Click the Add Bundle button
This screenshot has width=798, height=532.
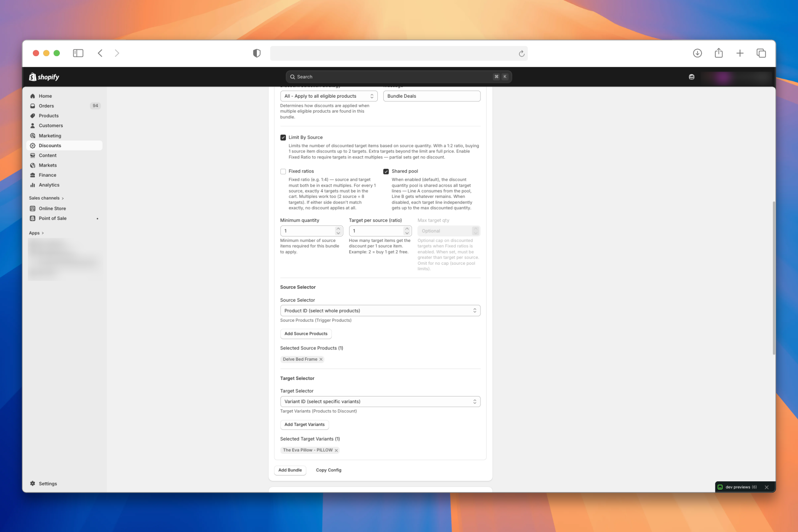[x=290, y=470]
